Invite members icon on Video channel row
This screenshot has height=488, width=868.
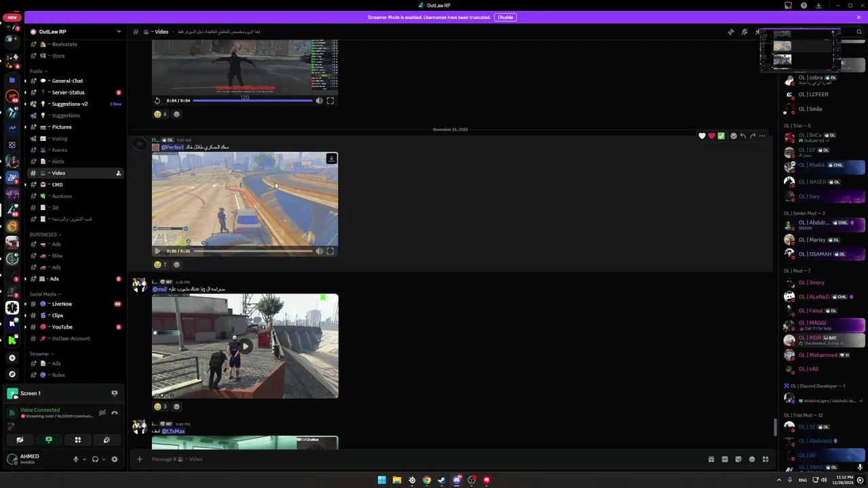tap(118, 173)
